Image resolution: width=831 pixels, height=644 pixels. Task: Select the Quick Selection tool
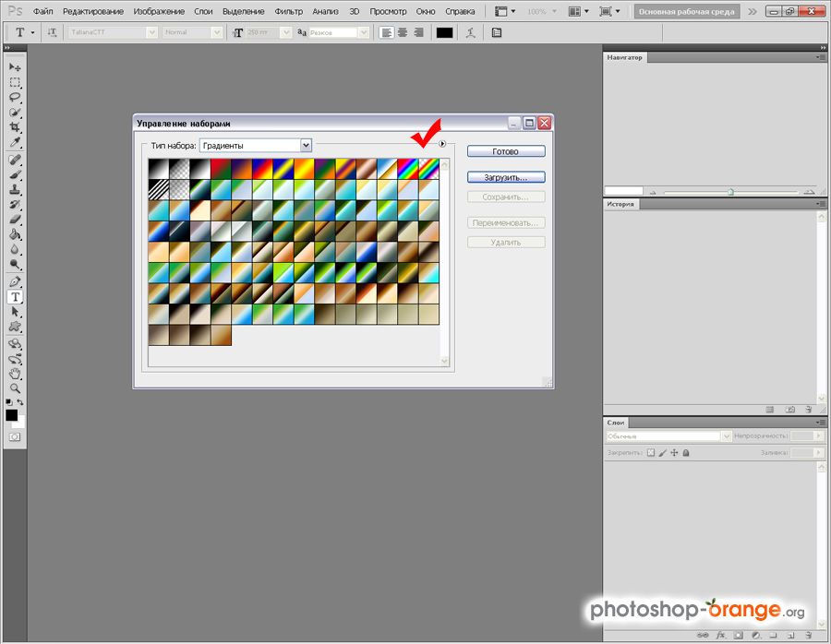coord(15,113)
